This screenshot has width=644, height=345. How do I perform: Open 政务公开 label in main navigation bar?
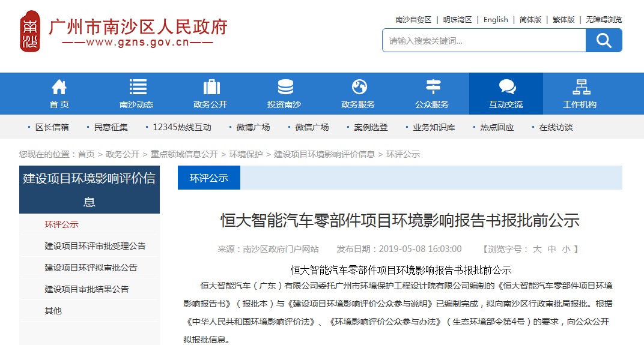click(210, 104)
